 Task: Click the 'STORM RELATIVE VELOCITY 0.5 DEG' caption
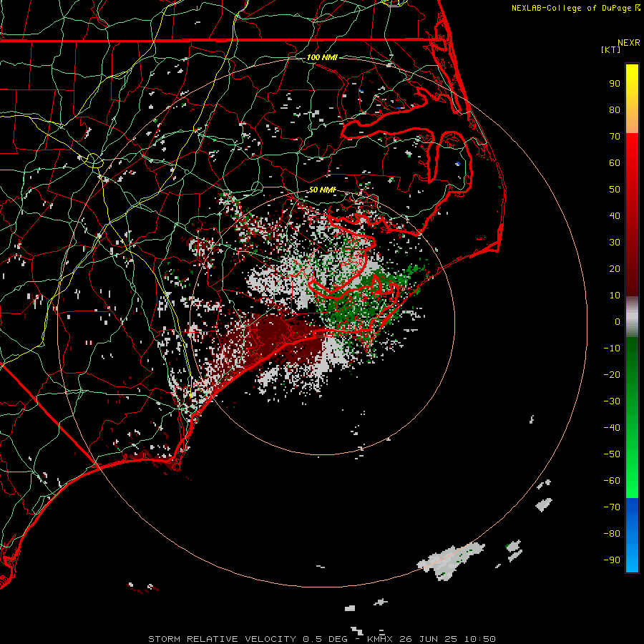pos(248,639)
